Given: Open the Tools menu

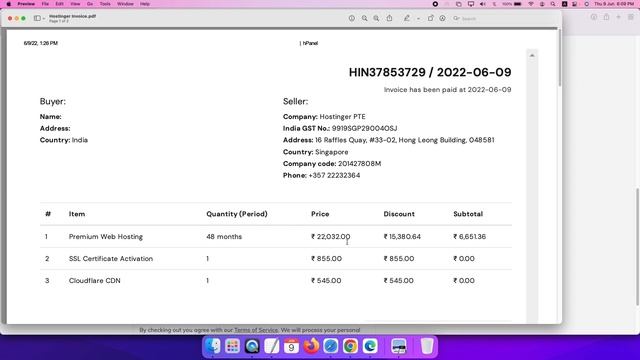Looking at the screenshot, I should coord(105,4).
